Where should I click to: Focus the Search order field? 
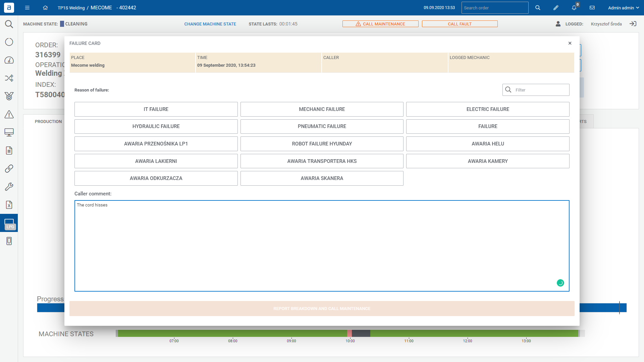tap(495, 8)
